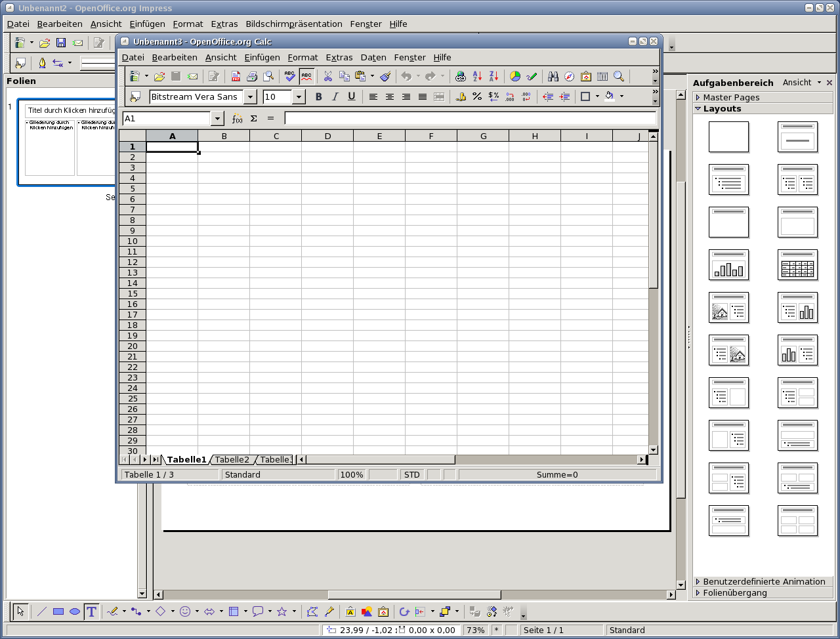
Task: Click the Export as PDF icon in Calc
Action: (236, 76)
